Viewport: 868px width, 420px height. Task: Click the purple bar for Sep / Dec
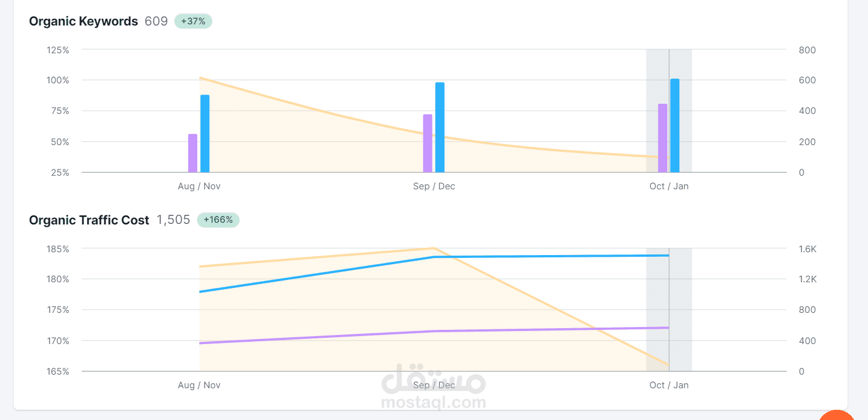(x=427, y=143)
